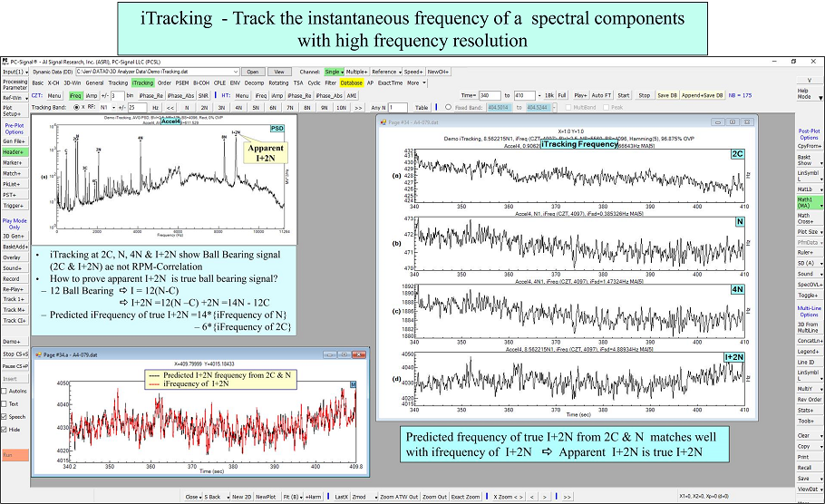Click the CZT iFreq button
Viewport: 825px width, 504px height.
(x=75, y=94)
